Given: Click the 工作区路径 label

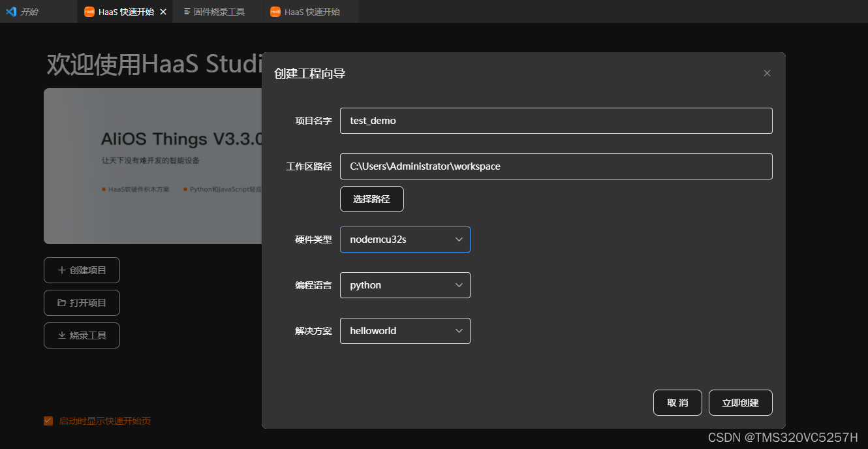Looking at the screenshot, I should pos(309,166).
